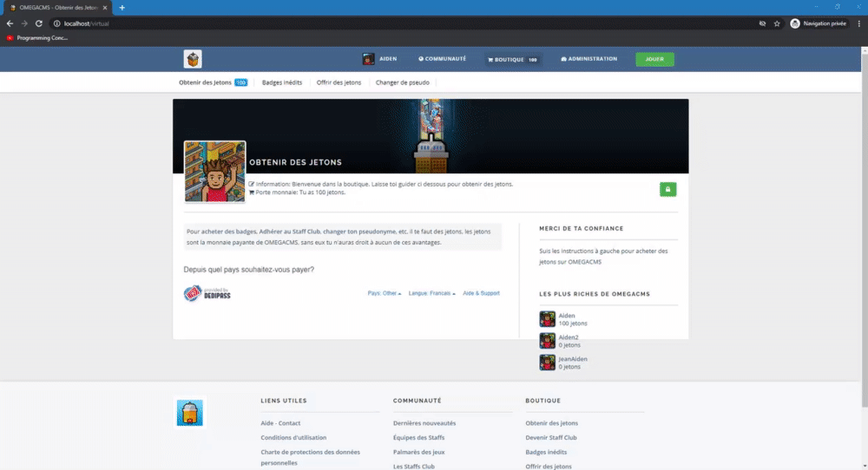The image size is (868, 470).
Task: Open the browser three-dot menu
Action: (x=858, y=23)
